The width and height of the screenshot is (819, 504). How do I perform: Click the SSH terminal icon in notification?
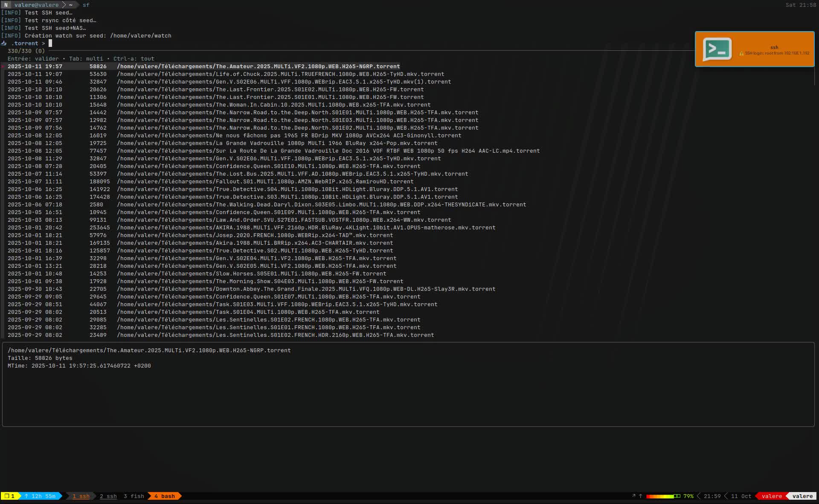pos(717,49)
